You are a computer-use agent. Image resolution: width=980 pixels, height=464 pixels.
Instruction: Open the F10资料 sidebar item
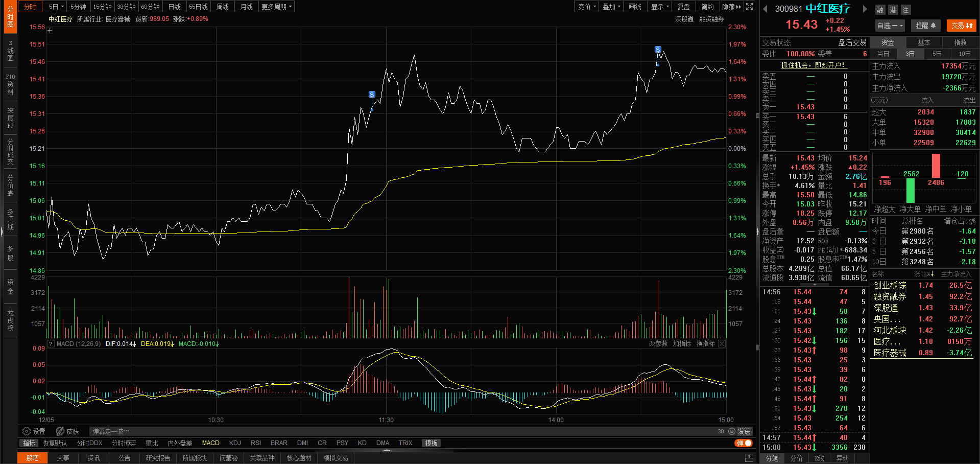[x=10, y=84]
